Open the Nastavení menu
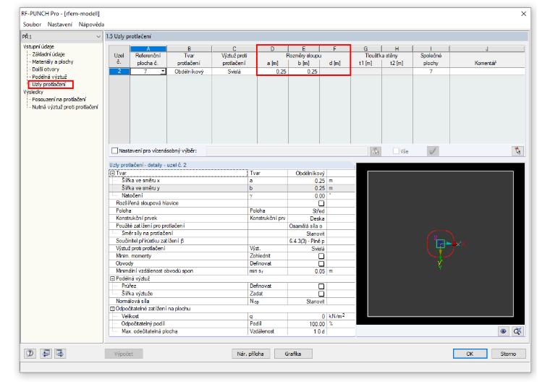 tap(60, 25)
